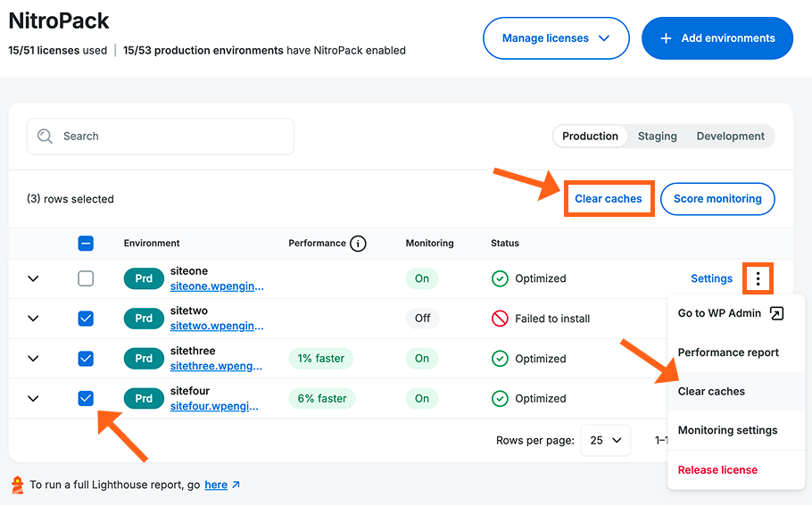Expand the siteone row chevron

coord(33,278)
